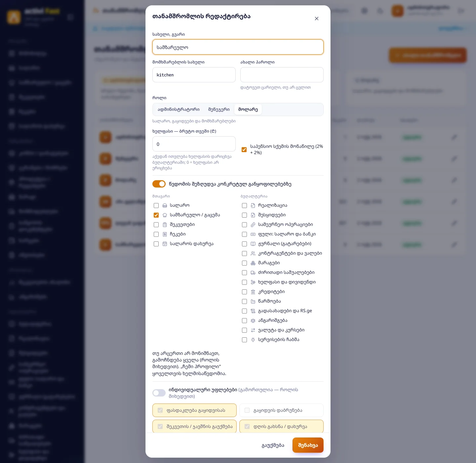Click the ჩეკები receipt icon
The height and width of the screenshot is (463, 476).
tap(165, 234)
